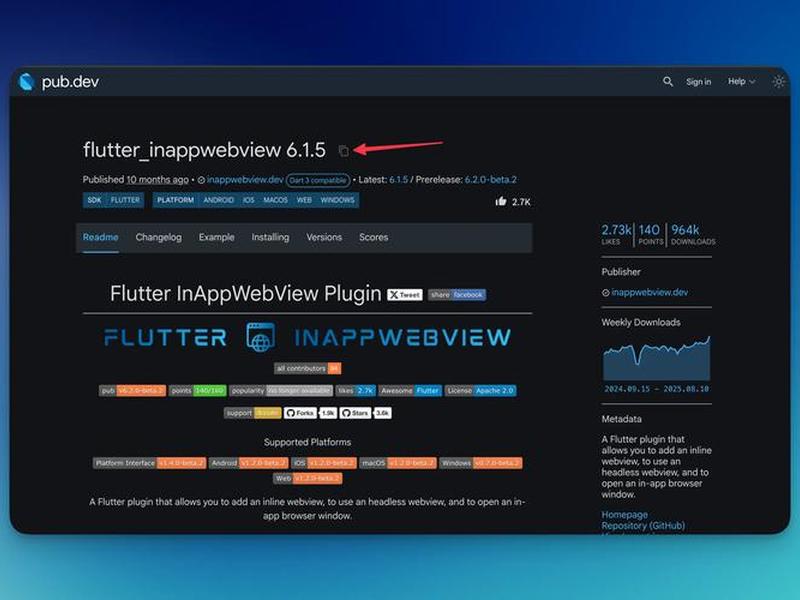Click the Web version badge
Viewport: 800px width, 600px height.
click(308, 478)
